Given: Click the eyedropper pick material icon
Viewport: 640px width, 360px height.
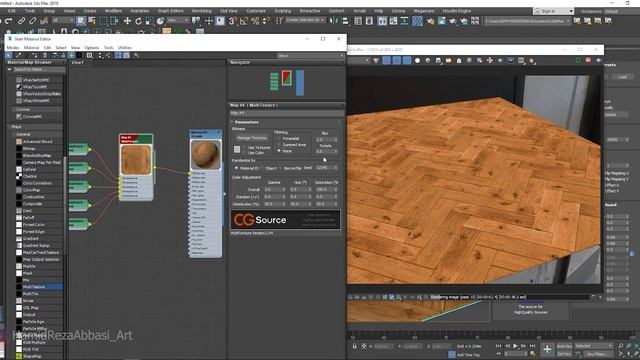Looking at the screenshot, I should 18,55.
